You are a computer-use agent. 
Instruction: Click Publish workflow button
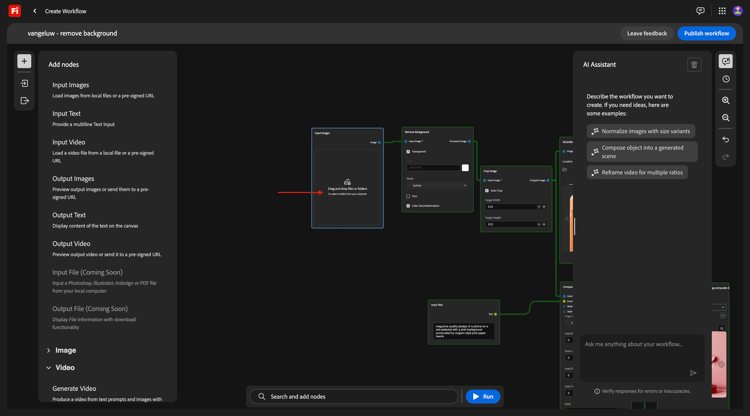[x=706, y=33]
